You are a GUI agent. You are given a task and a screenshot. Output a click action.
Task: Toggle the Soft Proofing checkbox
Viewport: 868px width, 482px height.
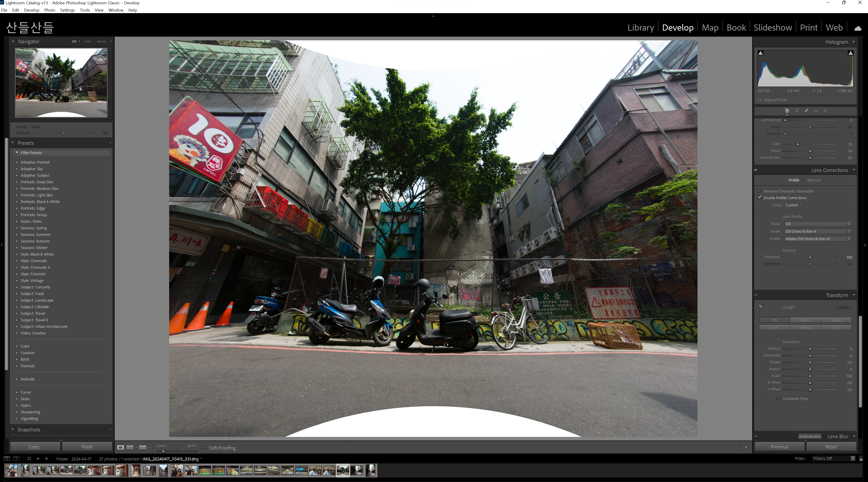click(206, 448)
